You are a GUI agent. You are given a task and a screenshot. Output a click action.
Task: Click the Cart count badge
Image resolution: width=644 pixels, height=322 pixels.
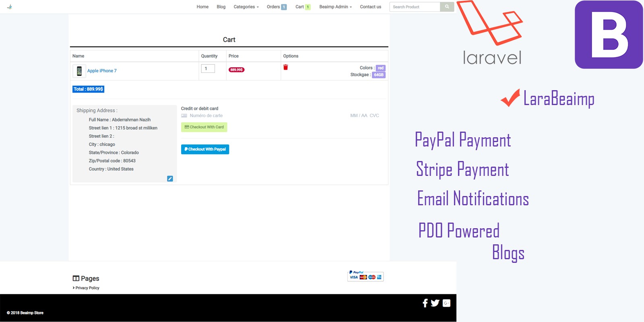[308, 7]
